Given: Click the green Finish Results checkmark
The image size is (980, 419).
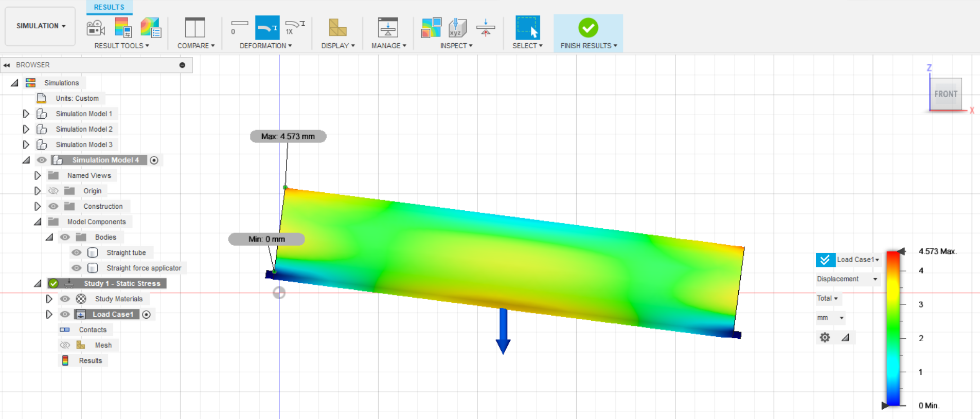Looking at the screenshot, I should tap(588, 28).
